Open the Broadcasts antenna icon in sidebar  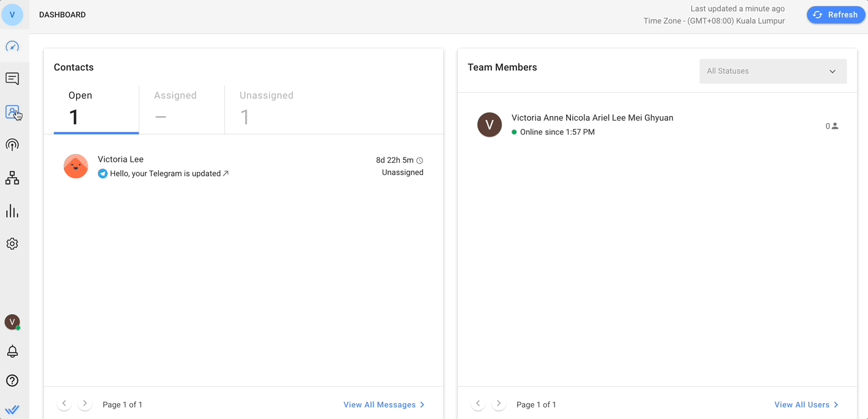click(x=12, y=145)
